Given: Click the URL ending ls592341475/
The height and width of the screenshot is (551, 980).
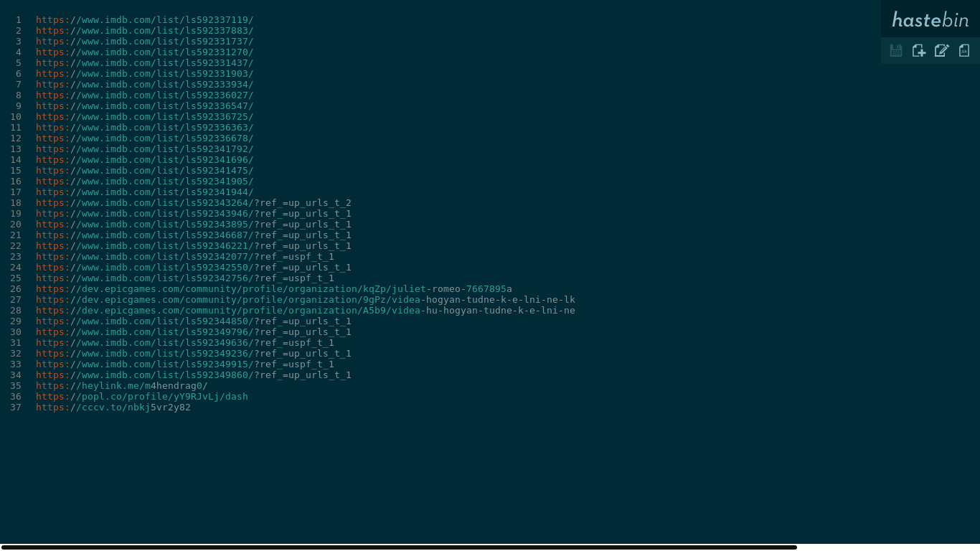Looking at the screenshot, I should click(145, 171).
